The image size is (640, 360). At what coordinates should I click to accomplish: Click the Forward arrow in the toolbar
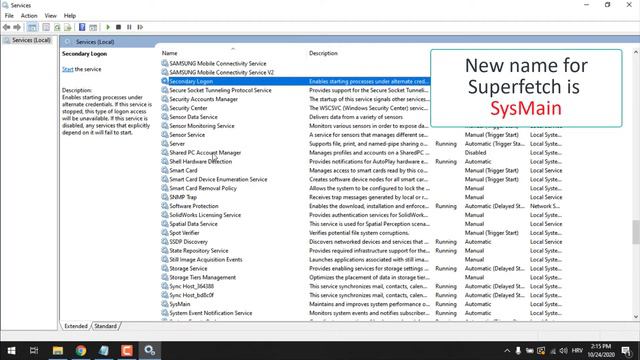point(17,27)
